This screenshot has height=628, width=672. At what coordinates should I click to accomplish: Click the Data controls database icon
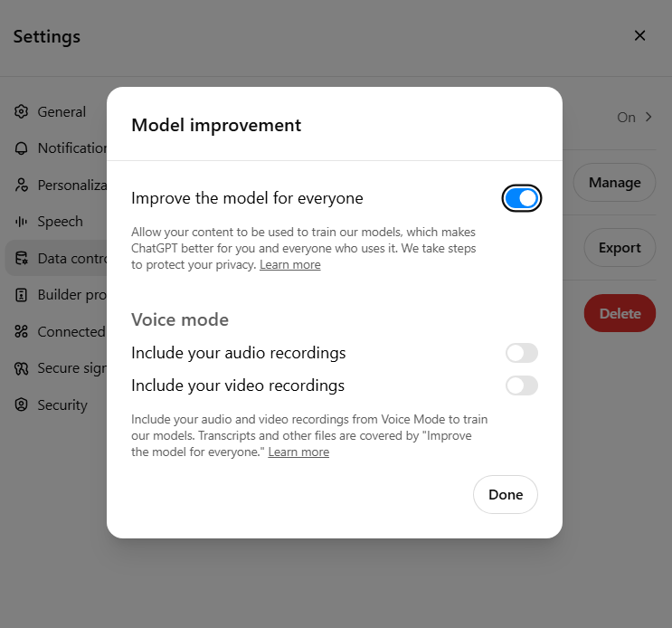point(22,259)
